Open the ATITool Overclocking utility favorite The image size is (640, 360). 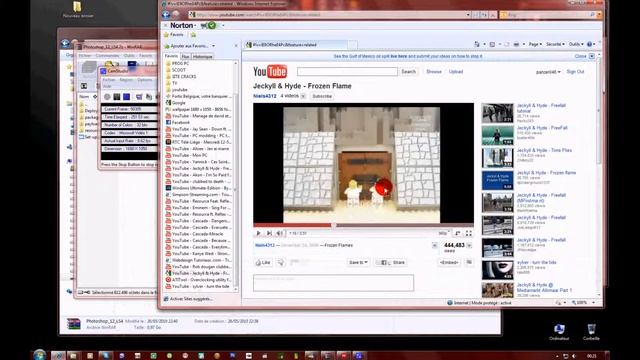pos(198,280)
